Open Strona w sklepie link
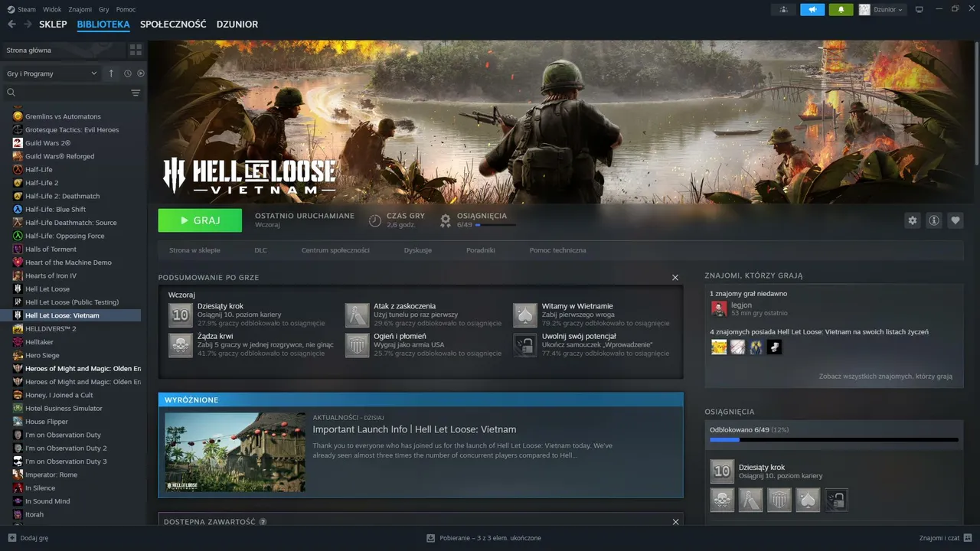 [x=194, y=250]
